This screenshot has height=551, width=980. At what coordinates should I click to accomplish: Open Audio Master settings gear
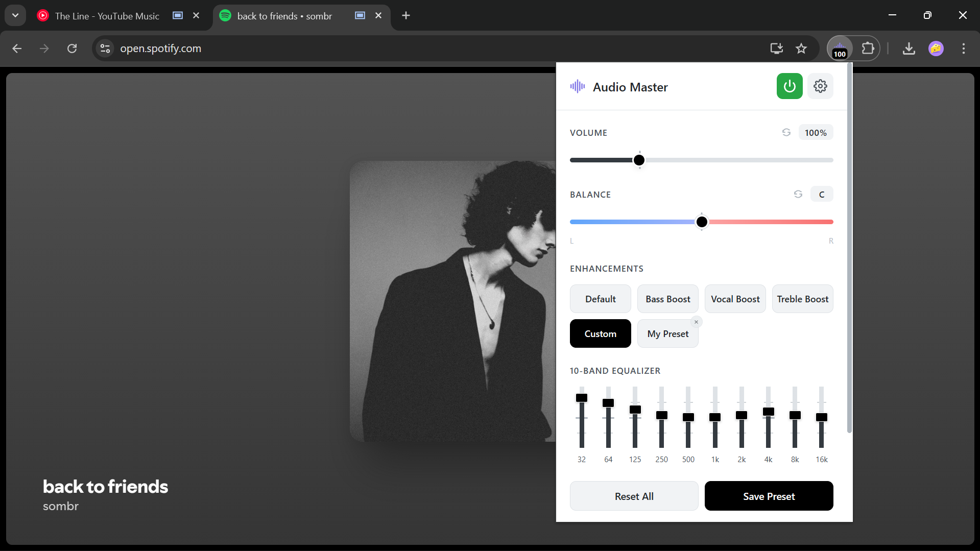[x=820, y=86]
